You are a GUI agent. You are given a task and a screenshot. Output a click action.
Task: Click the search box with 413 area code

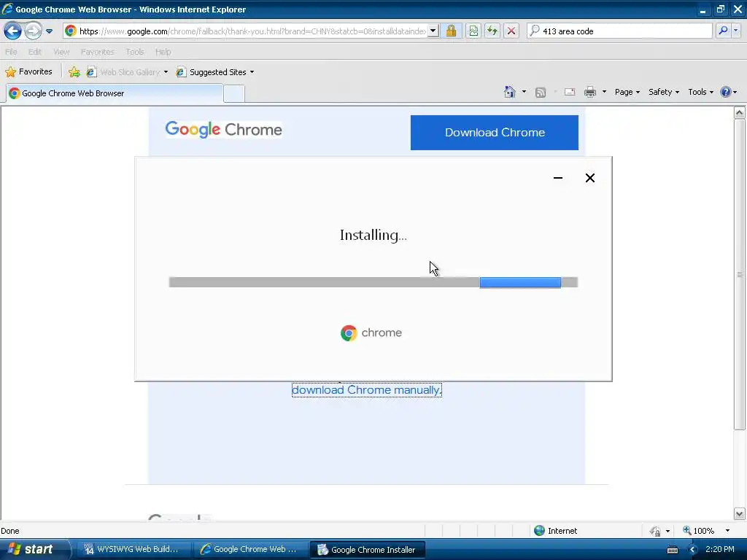[619, 31]
